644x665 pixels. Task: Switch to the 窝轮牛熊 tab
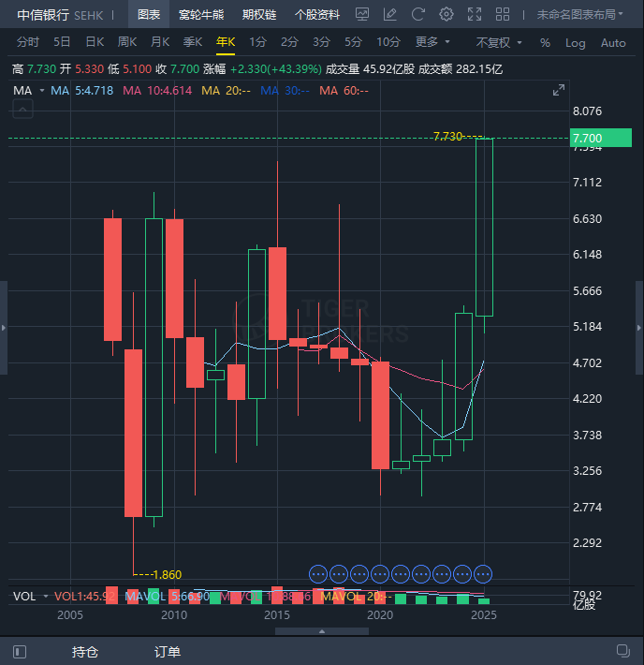(201, 14)
